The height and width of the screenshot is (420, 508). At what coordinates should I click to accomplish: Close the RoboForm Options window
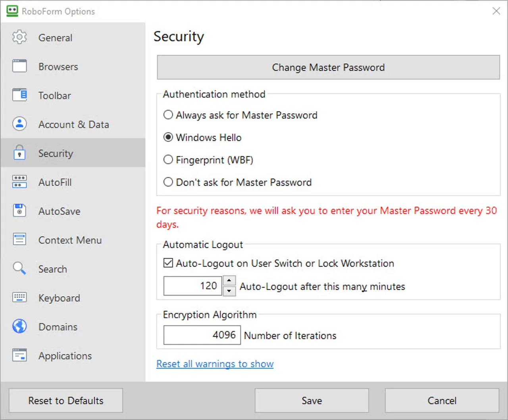496,11
